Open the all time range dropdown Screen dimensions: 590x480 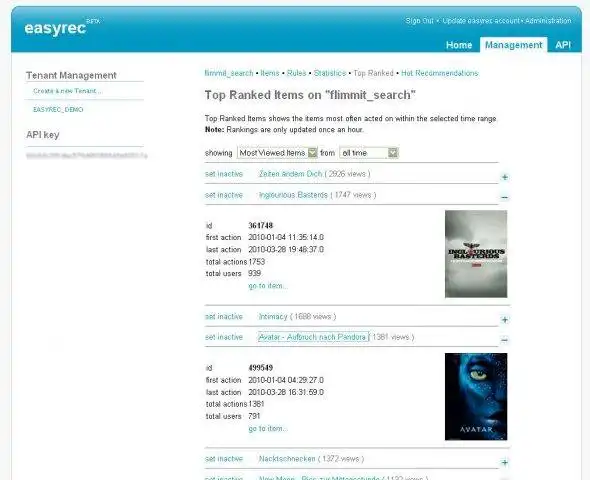click(368, 153)
